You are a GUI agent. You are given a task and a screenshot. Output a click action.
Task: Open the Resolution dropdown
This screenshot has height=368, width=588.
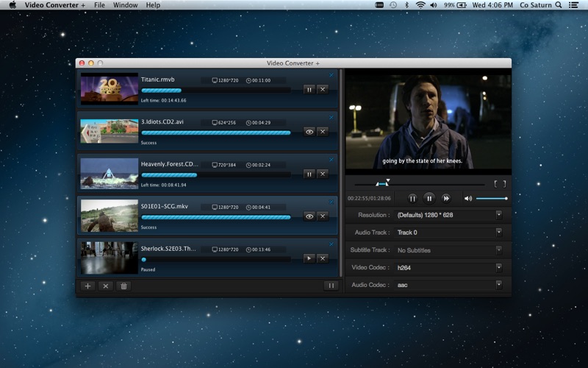pyautogui.click(x=448, y=215)
